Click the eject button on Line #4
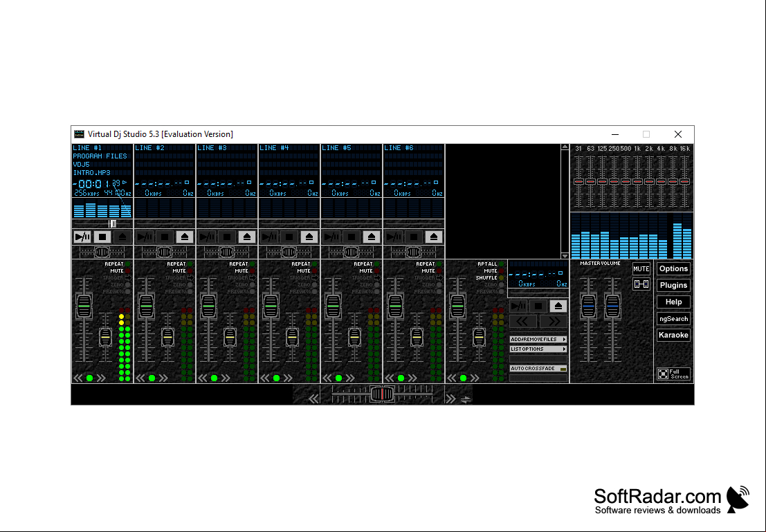This screenshot has height=532, width=766. tap(309, 237)
